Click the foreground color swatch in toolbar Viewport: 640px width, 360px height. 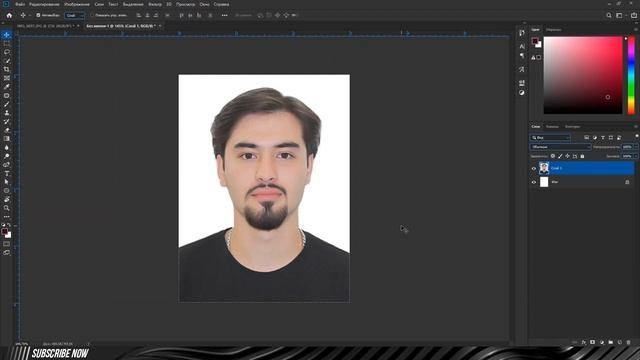coord(4,232)
